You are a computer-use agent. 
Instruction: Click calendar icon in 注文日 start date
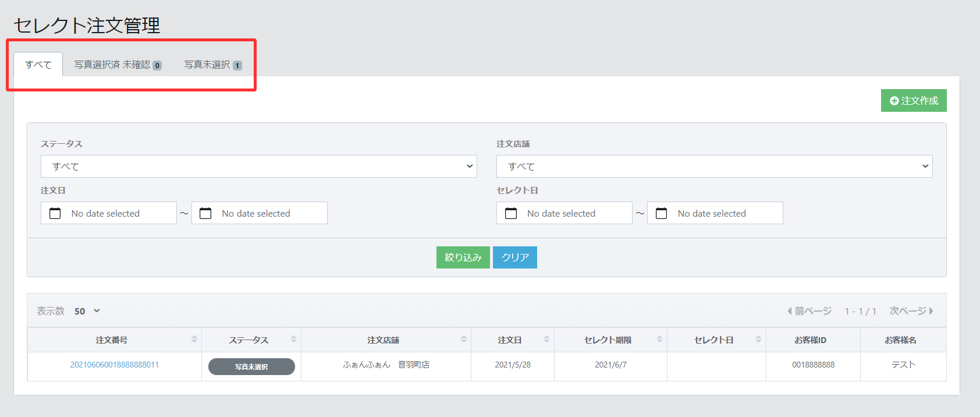55,213
